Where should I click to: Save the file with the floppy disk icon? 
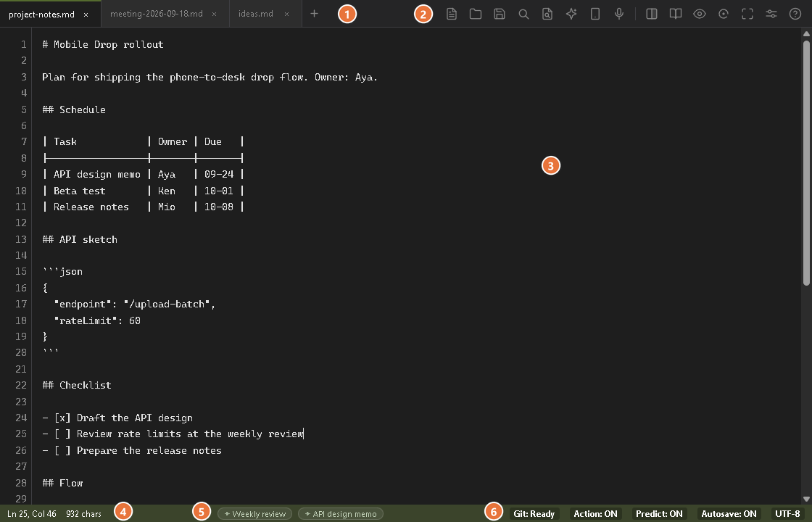pos(500,14)
